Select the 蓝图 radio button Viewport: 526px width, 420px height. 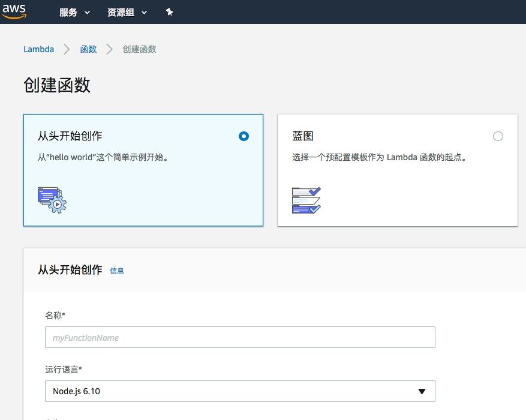(x=498, y=136)
